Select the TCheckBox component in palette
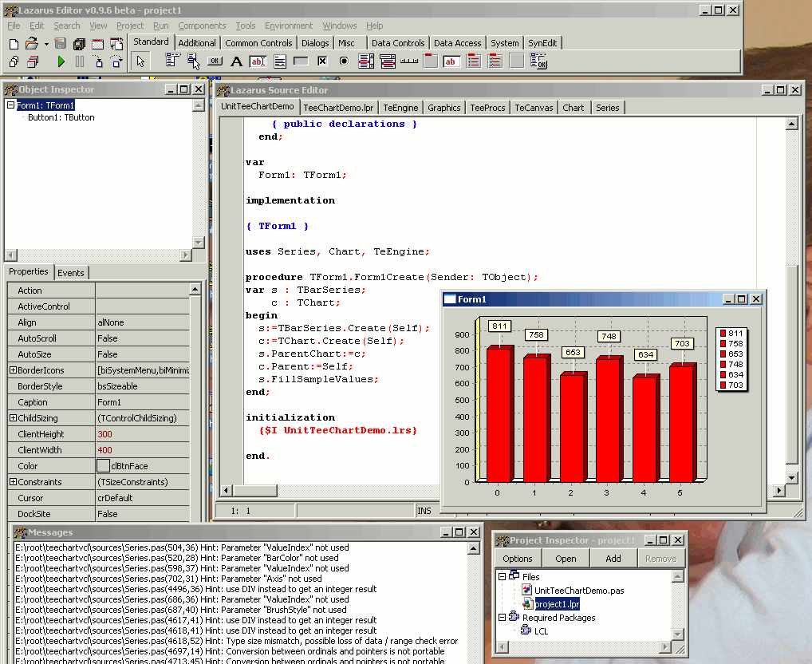 (x=322, y=61)
